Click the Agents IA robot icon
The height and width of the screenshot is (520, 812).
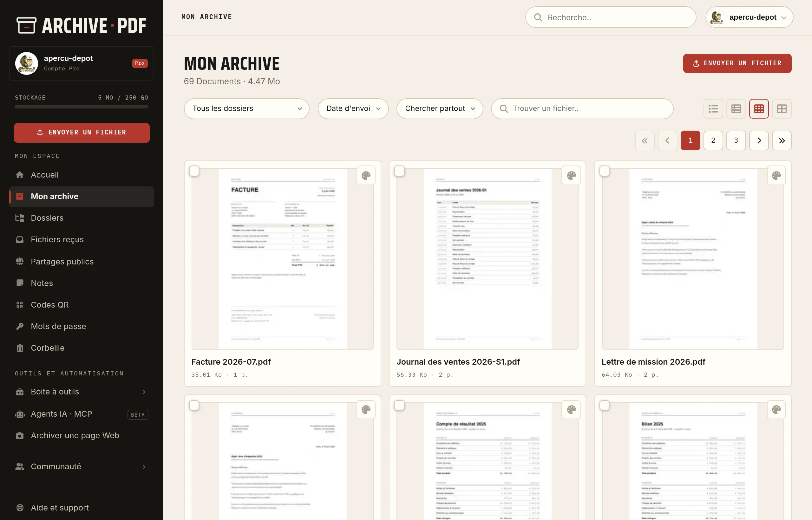pos(20,414)
